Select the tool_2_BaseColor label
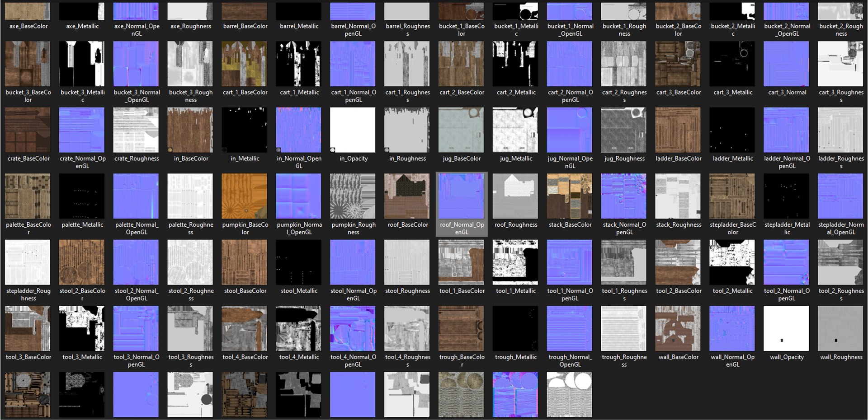Image resolution: width=868 pixels, height=420 pixels. [679, 291]
